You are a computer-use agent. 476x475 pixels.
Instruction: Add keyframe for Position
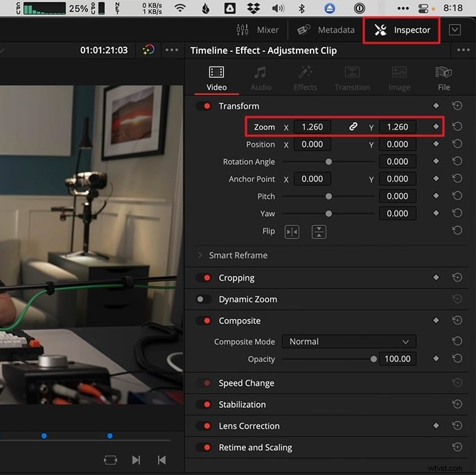pos(436,144)
